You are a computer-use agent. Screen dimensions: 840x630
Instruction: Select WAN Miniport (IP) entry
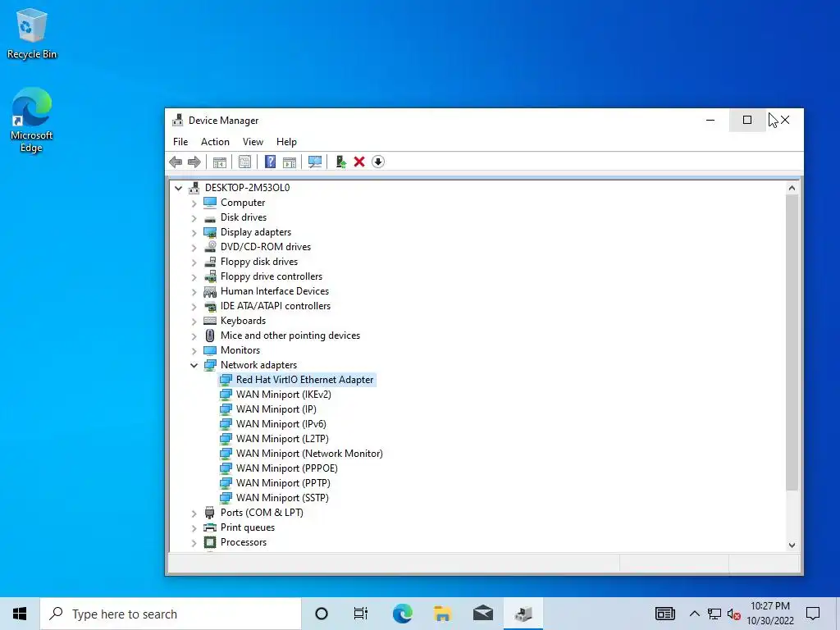point(276,409)
